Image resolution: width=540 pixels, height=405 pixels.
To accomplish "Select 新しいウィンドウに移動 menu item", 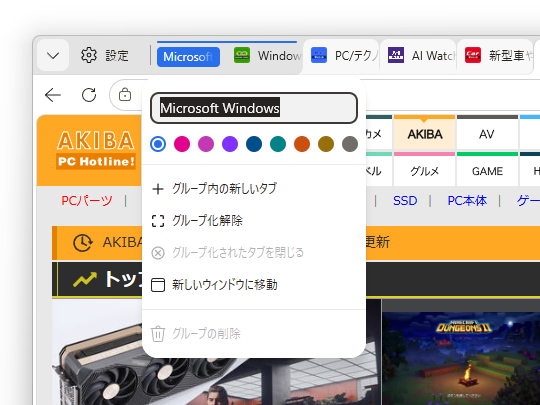I will click(x=254, y=285).
